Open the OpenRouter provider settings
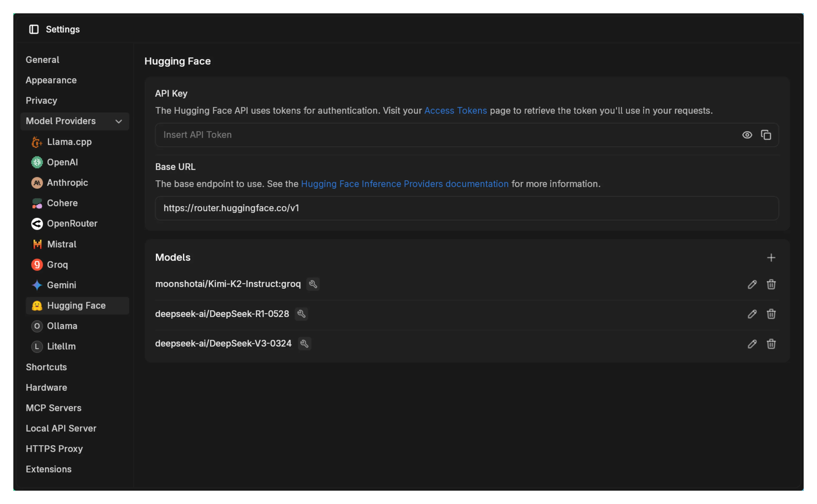This screenshot has width=817, height=504. pyautogui.click(x=72, y=224)
